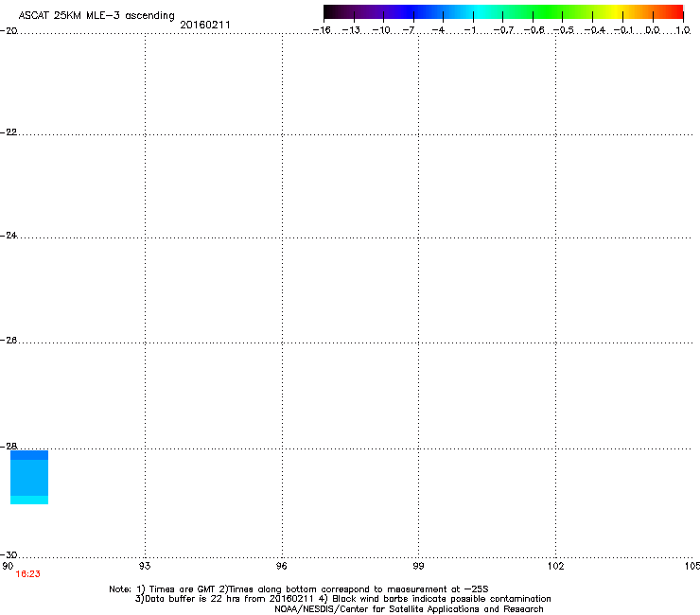
Task: Click the -0.7 colorbar label
Action: pyautogui.click(x=503, y=30)
